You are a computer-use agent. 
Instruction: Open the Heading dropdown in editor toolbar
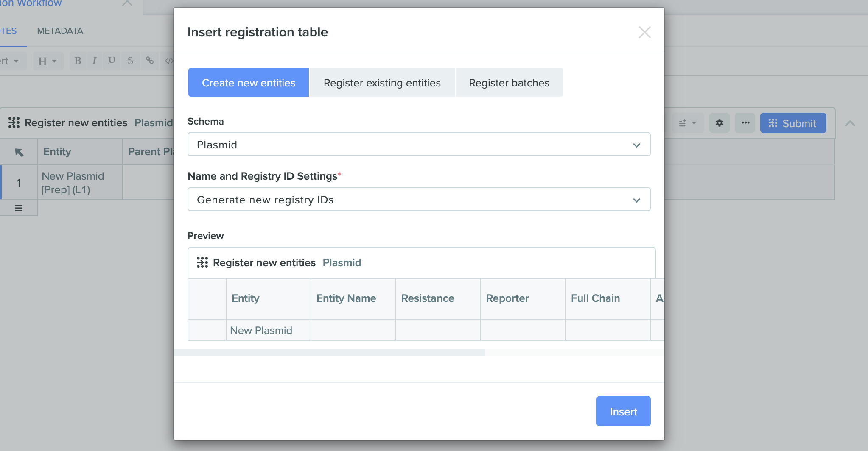pos(48,61)
